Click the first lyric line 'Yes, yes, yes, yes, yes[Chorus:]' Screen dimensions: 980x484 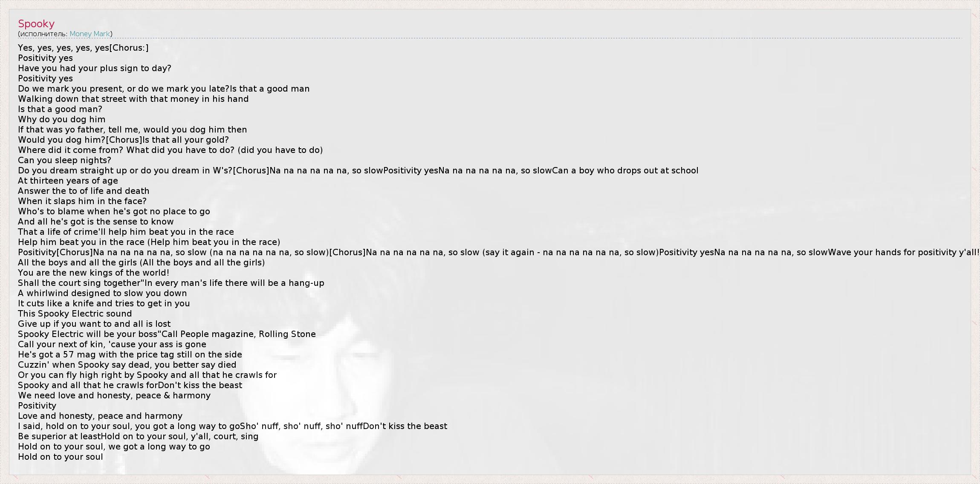[83, 48]
